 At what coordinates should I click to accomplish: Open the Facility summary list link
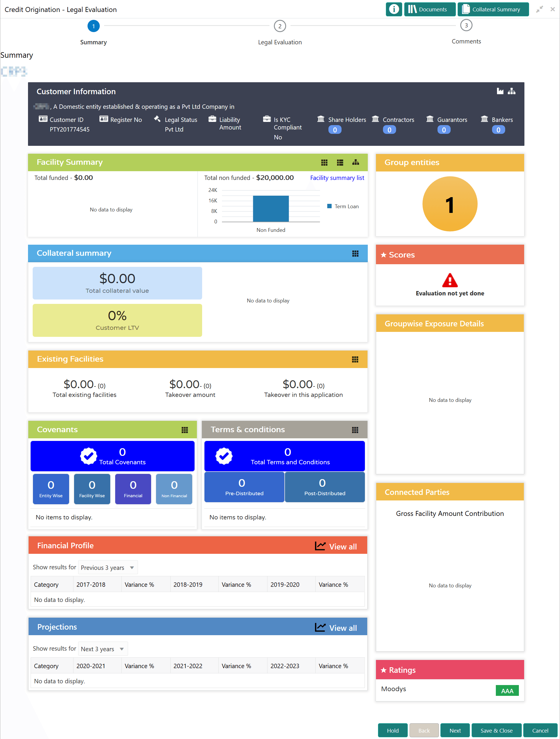[337, 178]
